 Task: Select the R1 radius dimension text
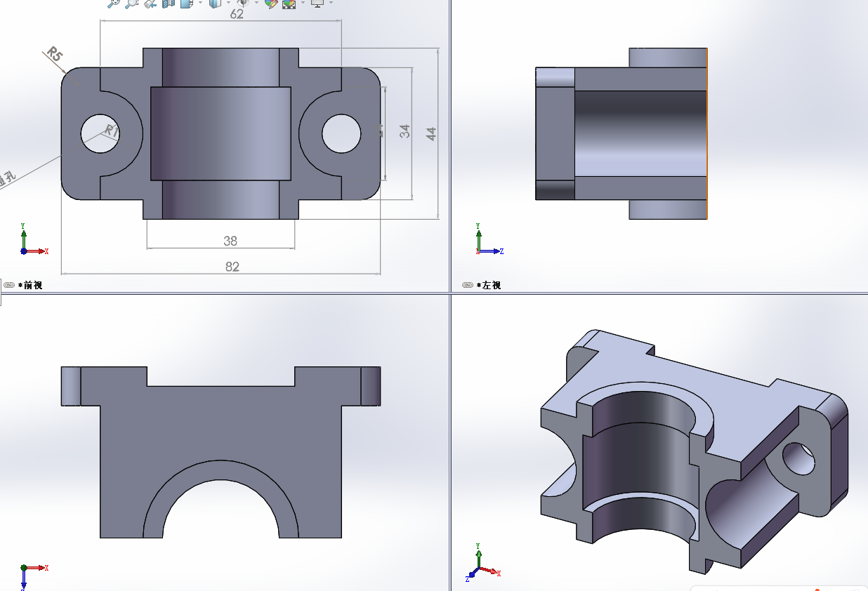click(112, 131)
